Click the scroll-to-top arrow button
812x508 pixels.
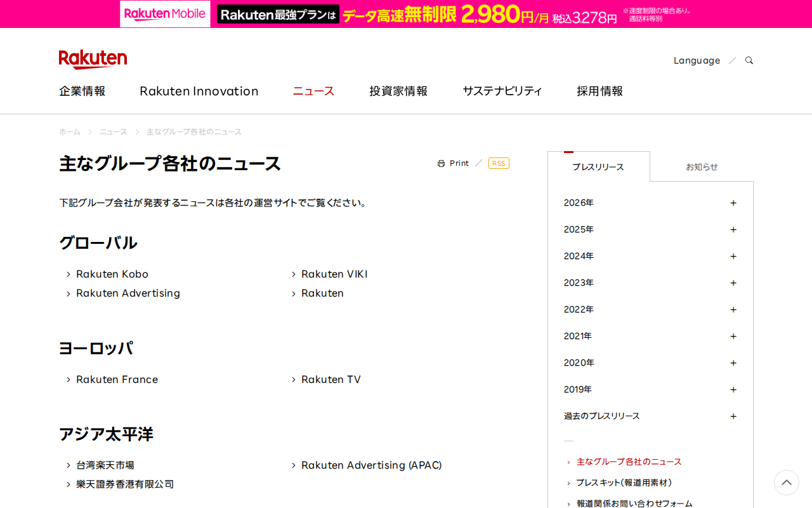point(786,483)
